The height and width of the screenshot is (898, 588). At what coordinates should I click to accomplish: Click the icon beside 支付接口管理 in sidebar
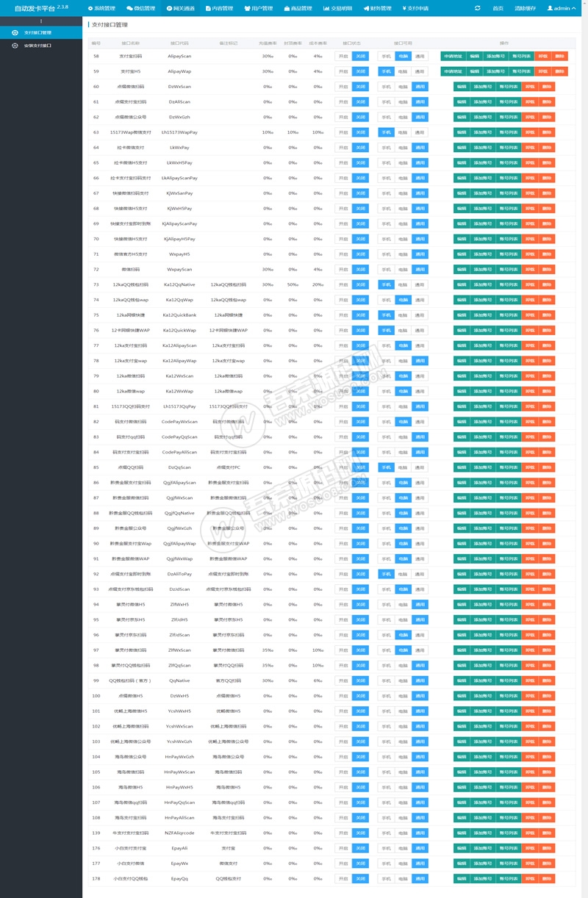point(16,32)
